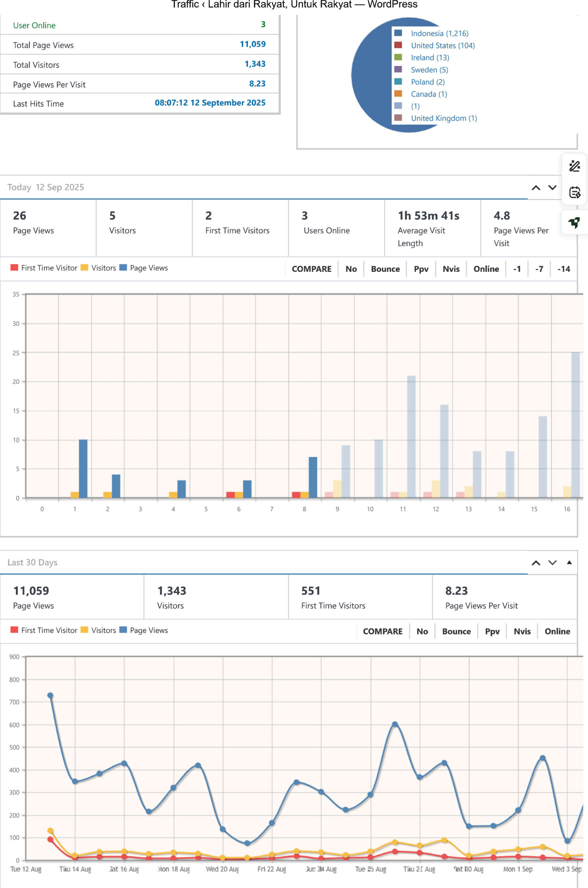Select the -7 days compare option
The image size is (588, 888).
(x=539, y=269)
